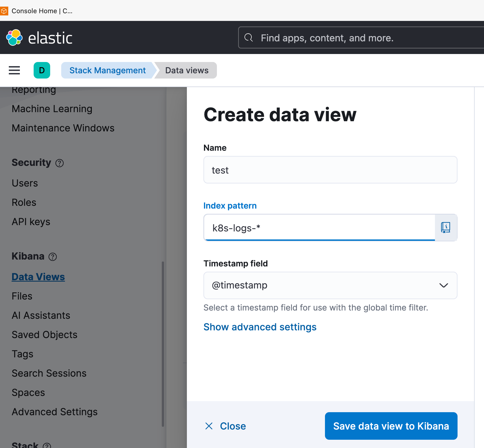Open Files under Kibana

click(x=22, y=296)
